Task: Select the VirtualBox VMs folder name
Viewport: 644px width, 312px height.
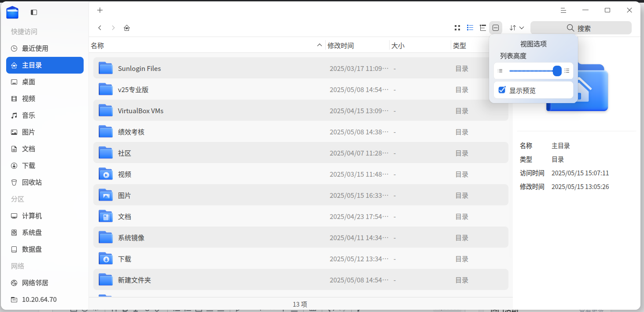Action: click(x=141, y=111)
